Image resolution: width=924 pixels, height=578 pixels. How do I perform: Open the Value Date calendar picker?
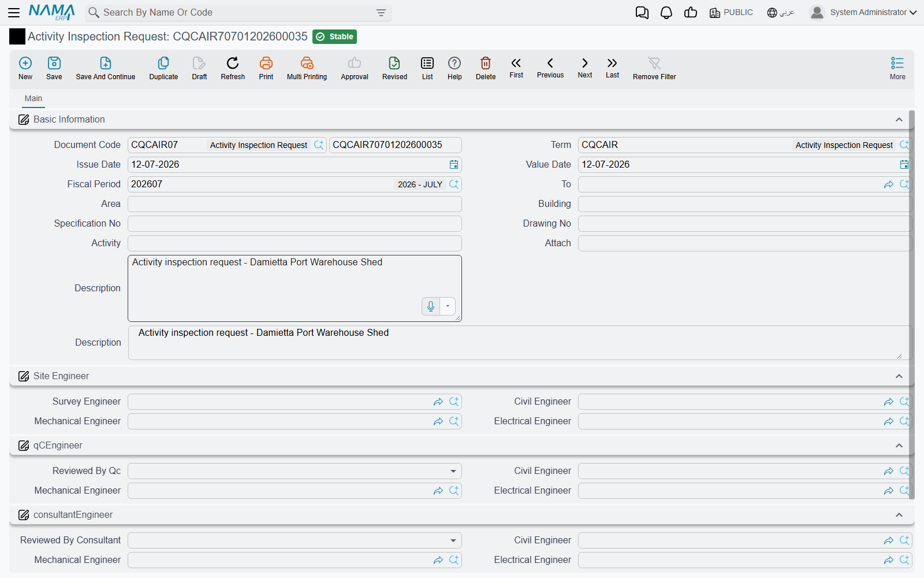[904, 165]
